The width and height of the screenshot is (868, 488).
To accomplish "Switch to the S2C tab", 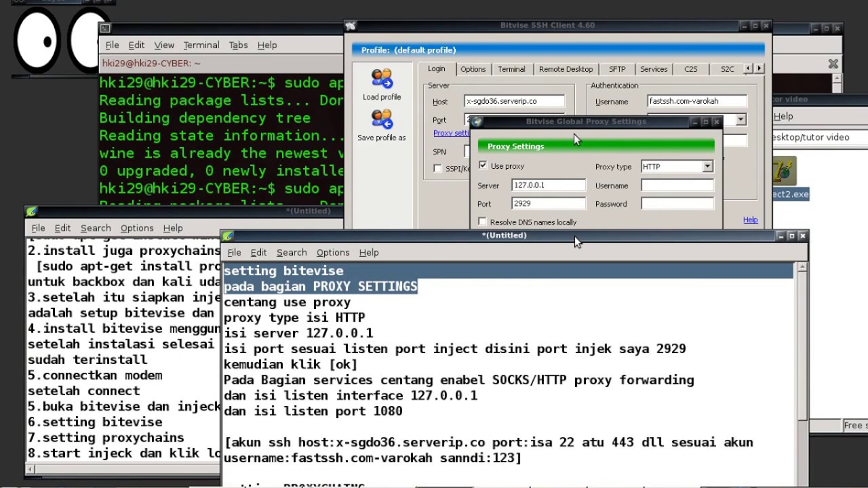I will [727, 69].
